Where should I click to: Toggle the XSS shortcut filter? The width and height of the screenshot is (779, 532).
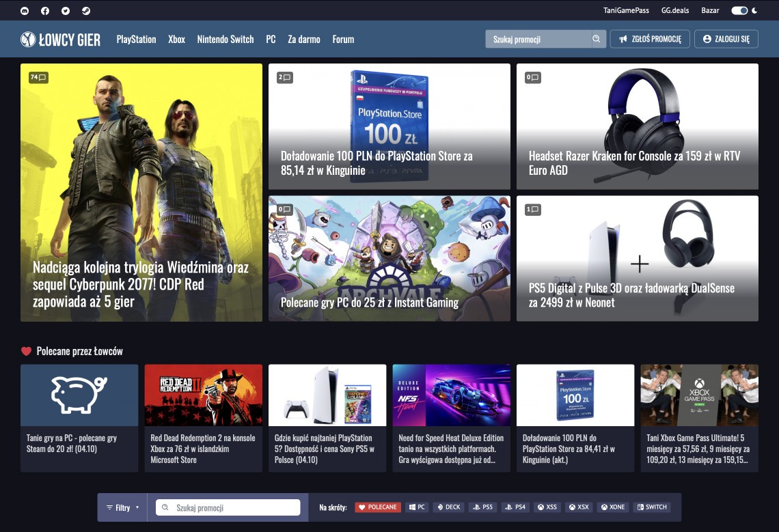coord(547,507)
